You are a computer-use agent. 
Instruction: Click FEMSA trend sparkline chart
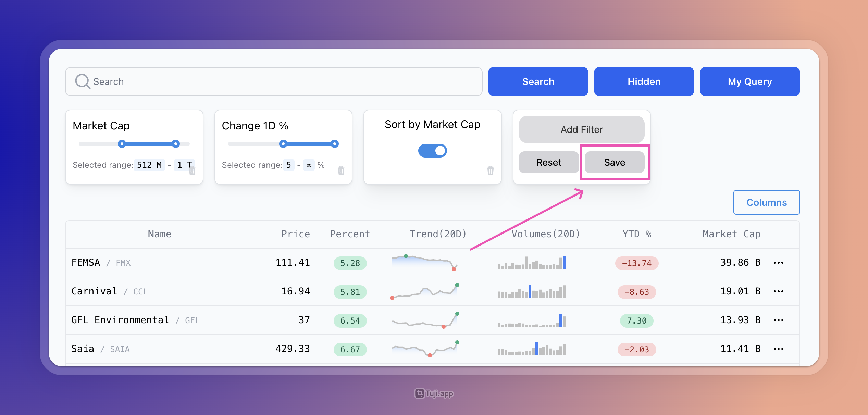tap(425, 263)
